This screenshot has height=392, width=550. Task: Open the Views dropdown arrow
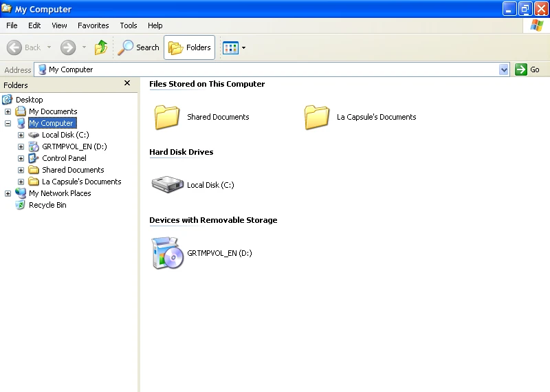coord(244,47)
